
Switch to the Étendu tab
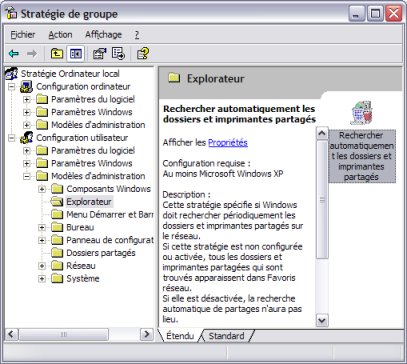pyautogui.click(x=180, y=336)
